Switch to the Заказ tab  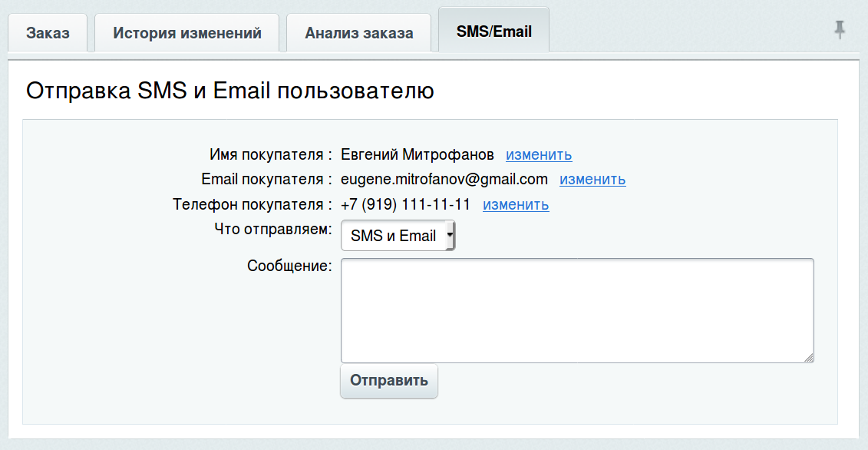point(48,33)
